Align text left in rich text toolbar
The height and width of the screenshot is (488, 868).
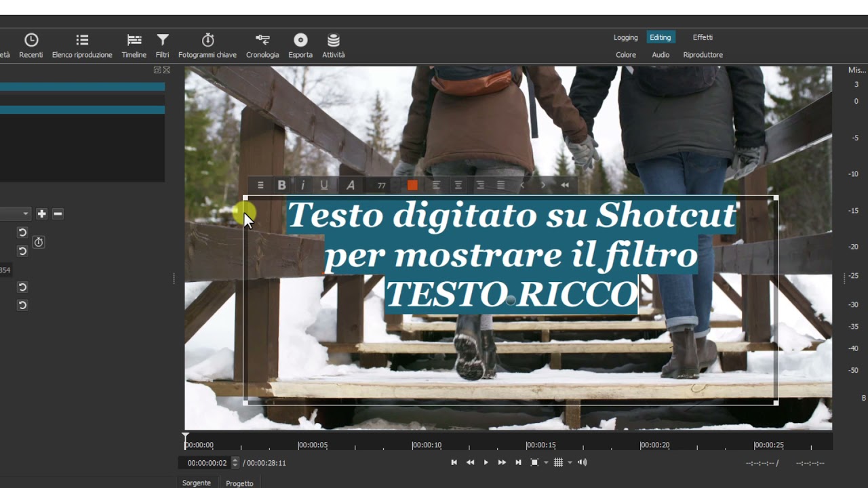(x=436, y=185)
